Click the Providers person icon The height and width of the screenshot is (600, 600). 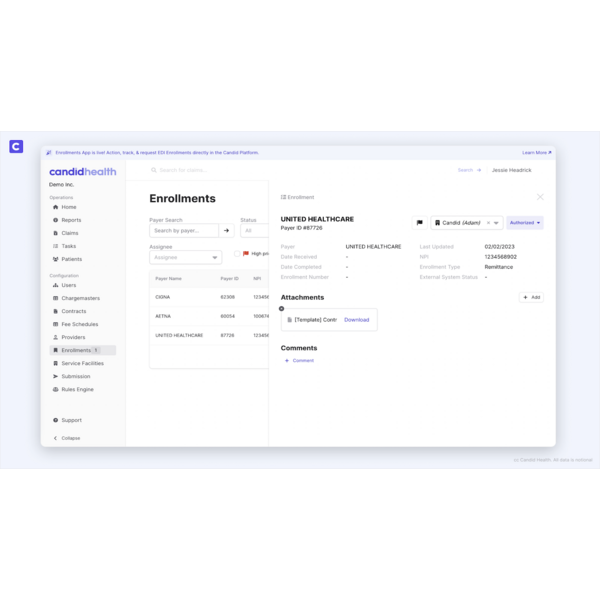(55, 337)
